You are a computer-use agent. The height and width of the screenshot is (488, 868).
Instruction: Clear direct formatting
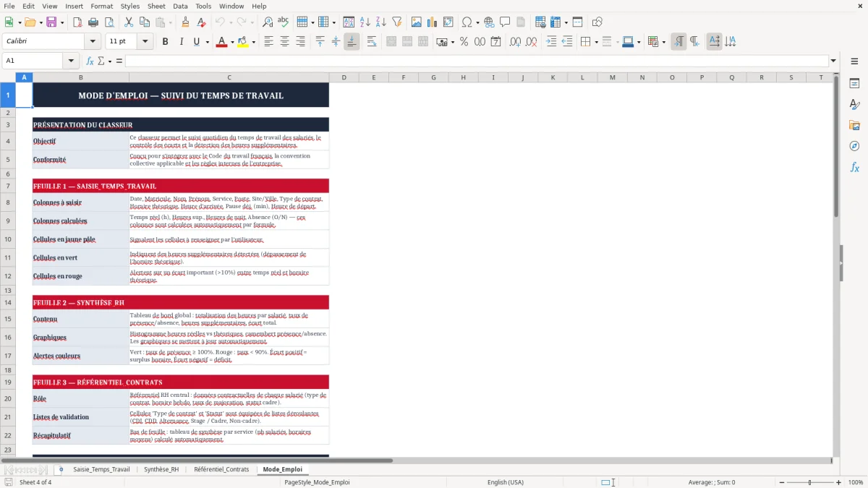tap(201, 22)
